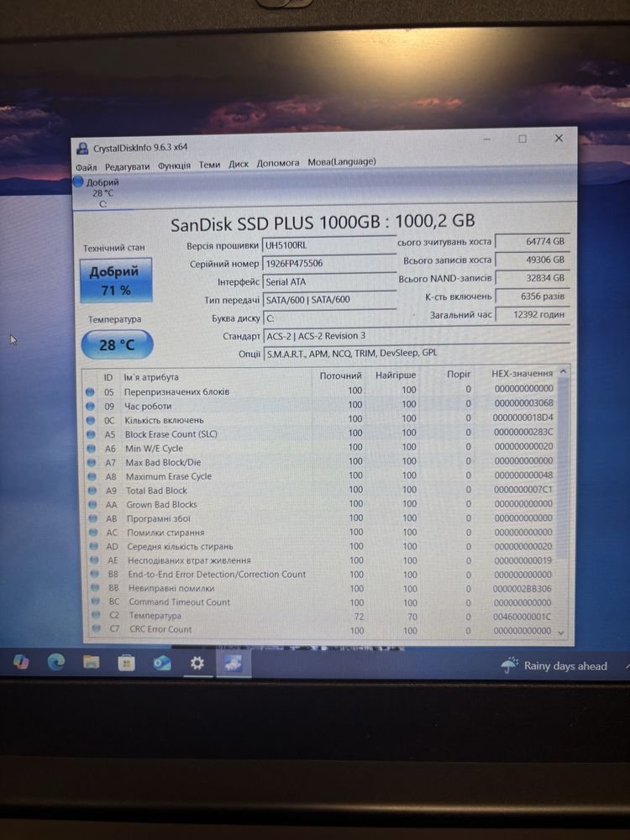Open Microsoft Edge from the taskbar
This screenshot has height=840, width=630.
[x=56, y=663]
